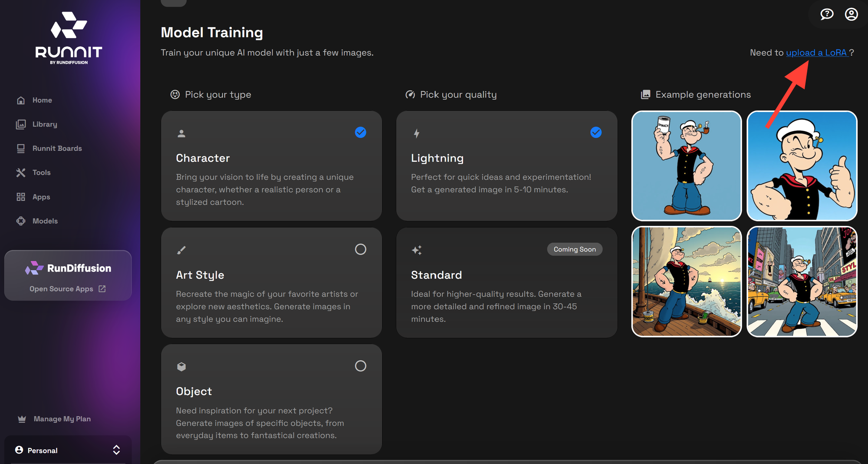Click the Art Style card title
Image resolution: width=868 pixels, height=464 pixels.
200,275
